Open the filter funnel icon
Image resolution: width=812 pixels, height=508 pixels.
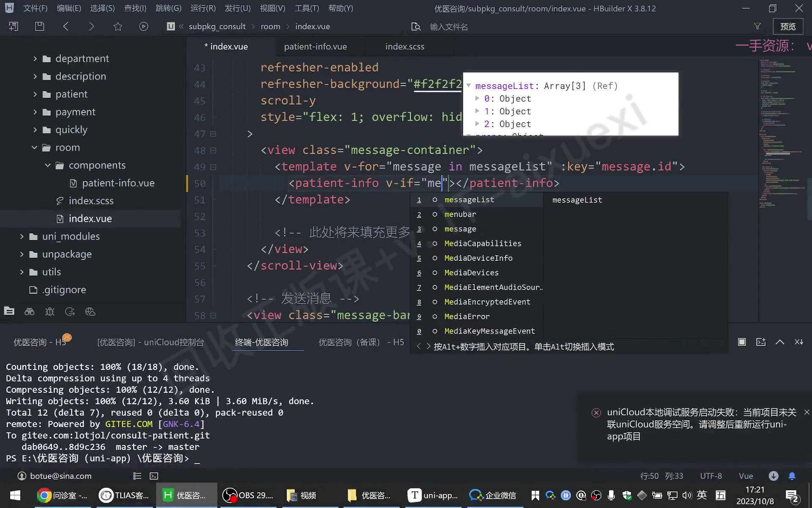[757, 26]
